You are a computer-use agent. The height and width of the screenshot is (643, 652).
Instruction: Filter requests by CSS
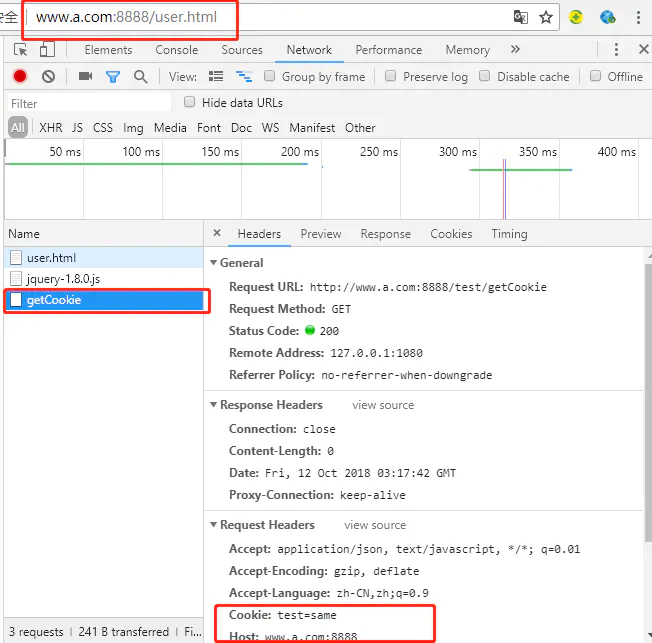pyautogui.click(x=103, y=128)
